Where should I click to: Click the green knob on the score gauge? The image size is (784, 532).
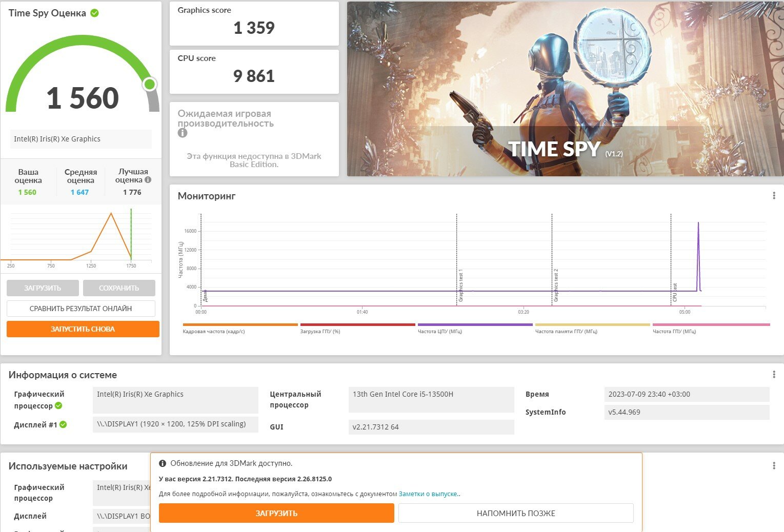pyautogui.click(x=150, y=84)
